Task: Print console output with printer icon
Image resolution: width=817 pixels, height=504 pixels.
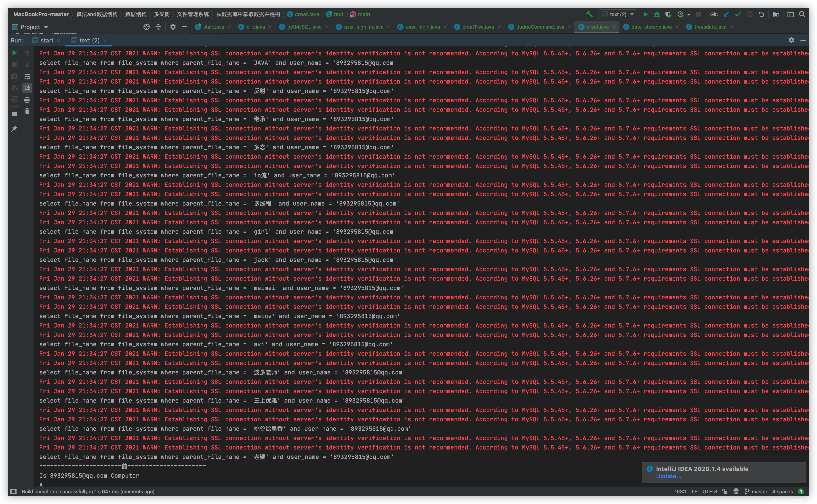Action: (x=27, y=100)
